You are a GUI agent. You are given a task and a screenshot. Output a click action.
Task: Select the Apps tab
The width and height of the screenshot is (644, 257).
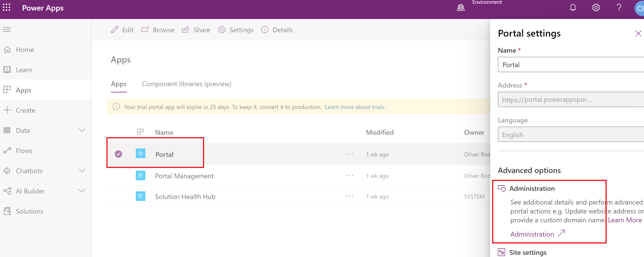point(118,84)
